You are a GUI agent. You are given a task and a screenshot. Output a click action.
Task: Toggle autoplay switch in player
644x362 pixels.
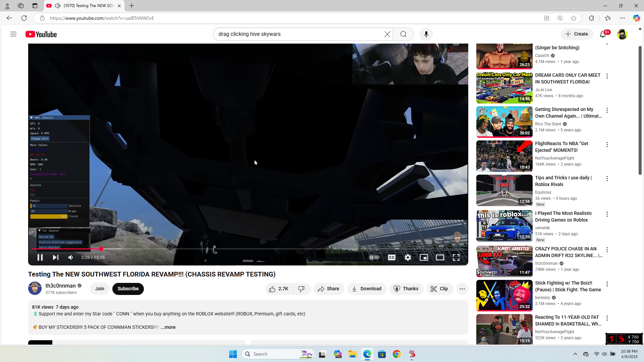(374, 257)
